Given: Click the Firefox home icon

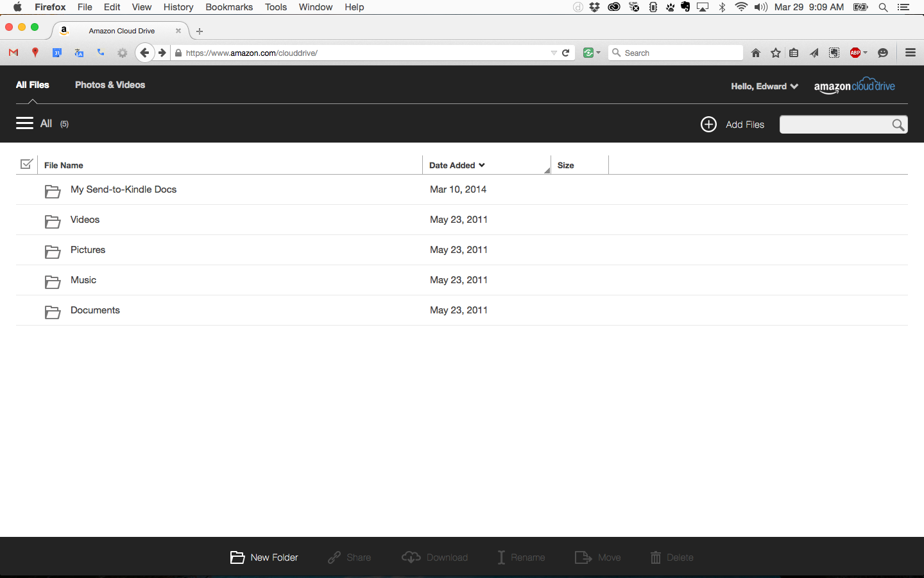Looking at the screenshot, I should point(756,53).
